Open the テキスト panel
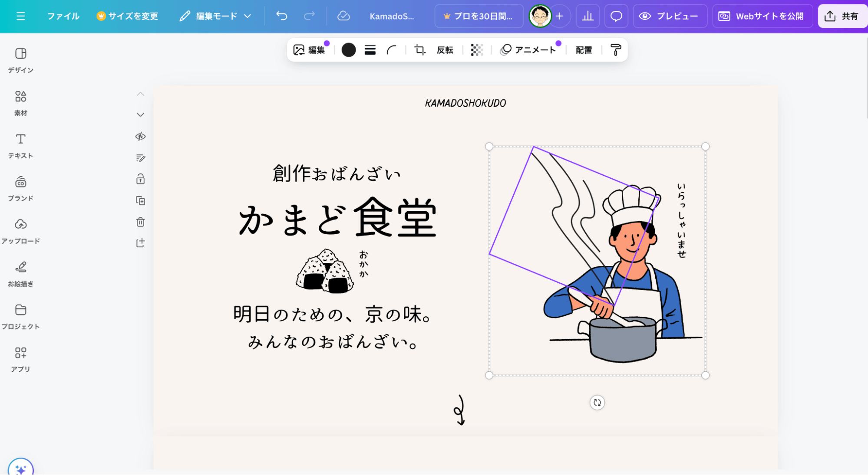Screen dimensions: 868x475 click(x=20, y=145)
